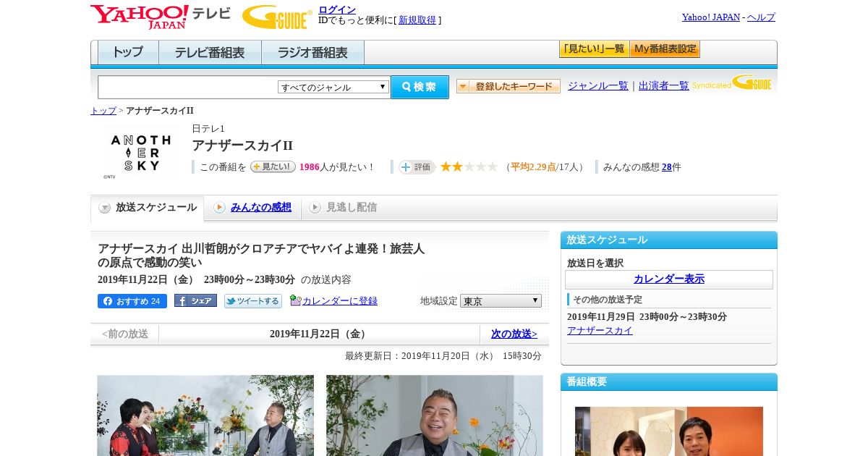Select the テレビ番組表 tab
This screenshot has width=868, height=456.
210,53
